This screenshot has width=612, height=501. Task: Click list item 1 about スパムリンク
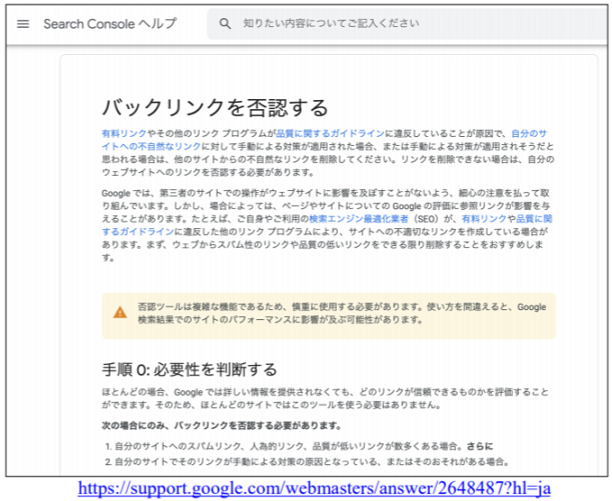tap(299, 446)
